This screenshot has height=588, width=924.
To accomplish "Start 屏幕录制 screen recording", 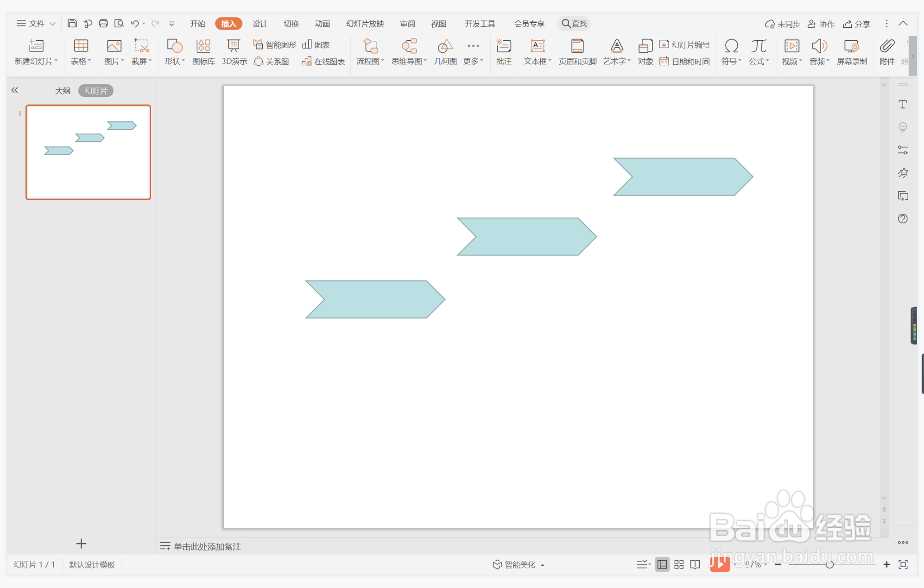I will point(852,52).
